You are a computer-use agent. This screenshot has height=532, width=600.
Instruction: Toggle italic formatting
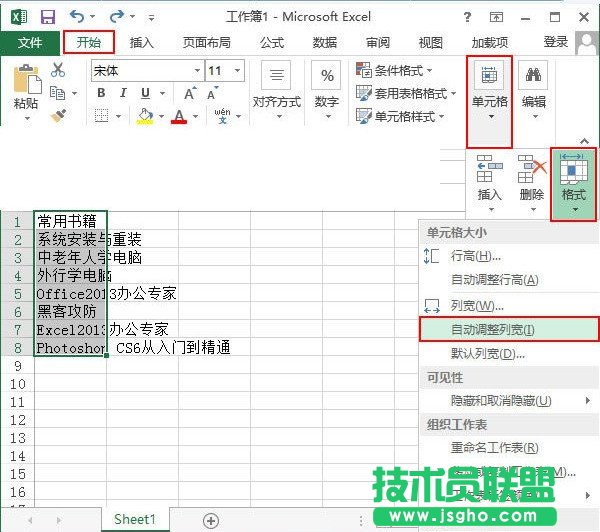pyautogui.click(x=123, y=93)
